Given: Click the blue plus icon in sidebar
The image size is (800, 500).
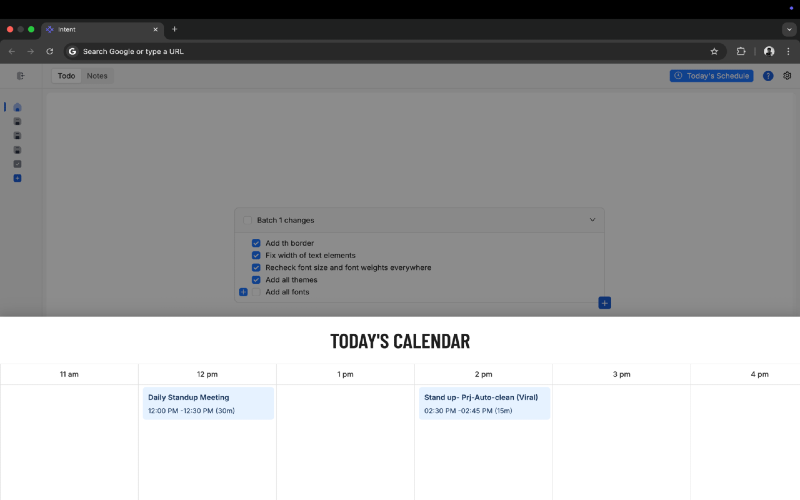Looking at the screenshot, I should coord(17,178).
